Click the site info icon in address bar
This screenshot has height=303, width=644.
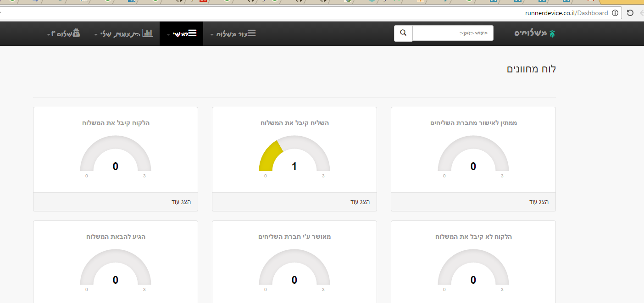pyautogui.click(x=615, y=13)
